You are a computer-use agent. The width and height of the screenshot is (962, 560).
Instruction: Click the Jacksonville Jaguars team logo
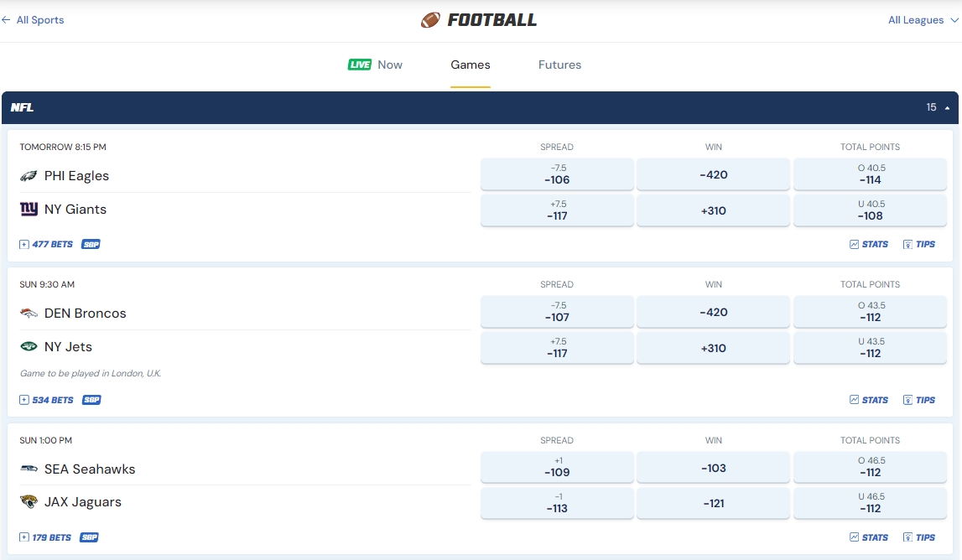click(x=29, y=502)
